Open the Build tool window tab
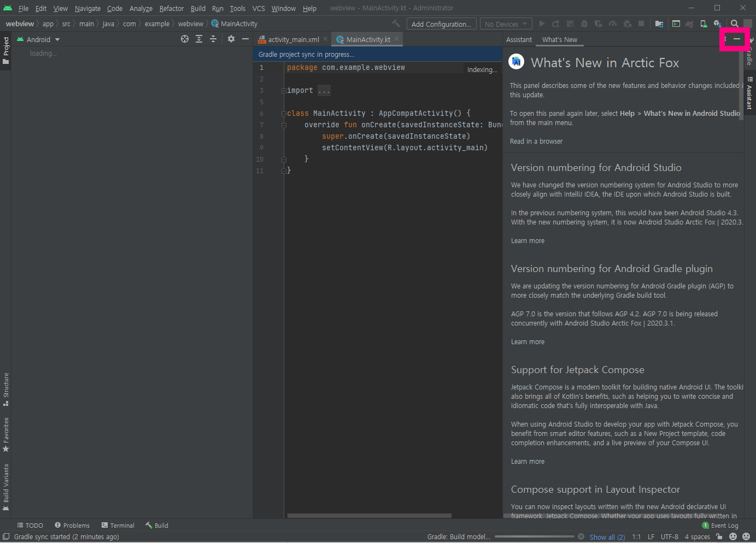This screenshot has height=543, width=756. pos(157,526)
